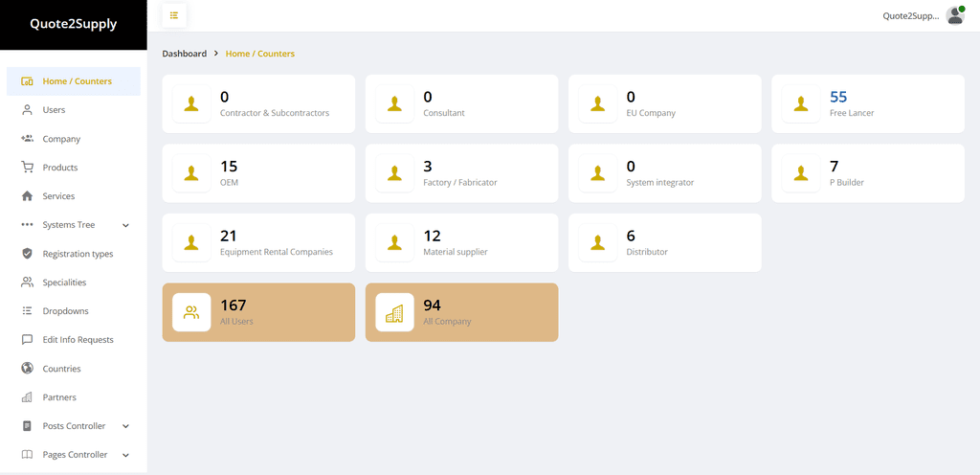Image resolution: width=980 pixels, height=475 pixels.
Task: Select the Equipment Rental Companies count 21
Action: click(229, 236)
